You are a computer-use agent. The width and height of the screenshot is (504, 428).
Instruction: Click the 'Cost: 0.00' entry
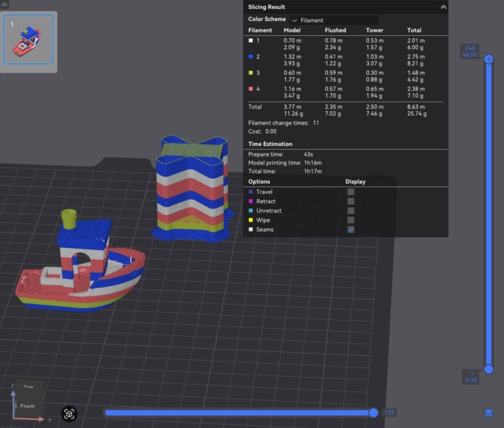pos(262,132)
